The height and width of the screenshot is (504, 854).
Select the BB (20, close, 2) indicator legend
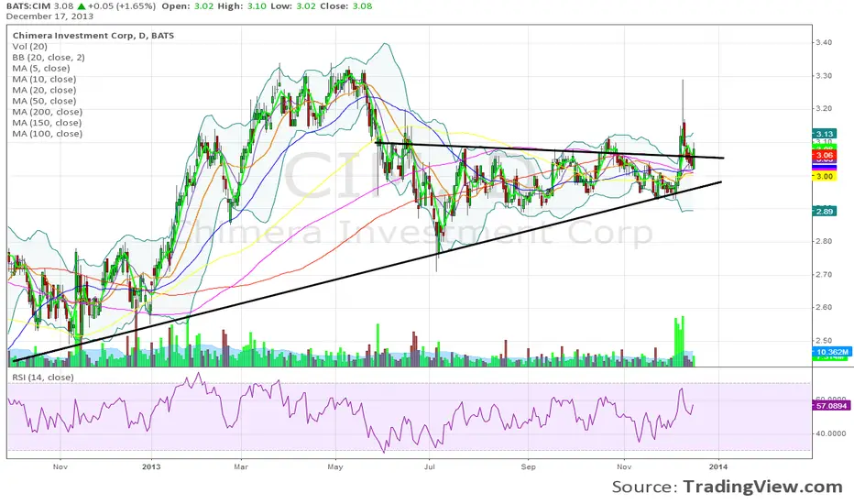49,57
